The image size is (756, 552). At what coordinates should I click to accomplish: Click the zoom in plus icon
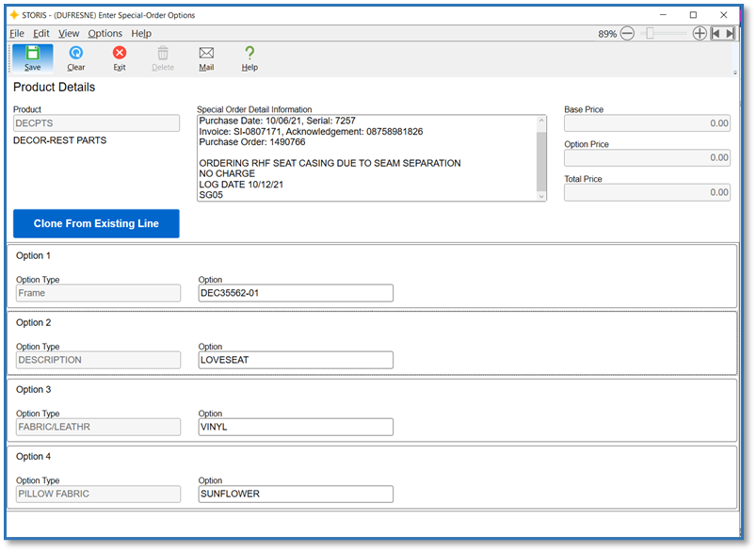(x=700, y=33)
